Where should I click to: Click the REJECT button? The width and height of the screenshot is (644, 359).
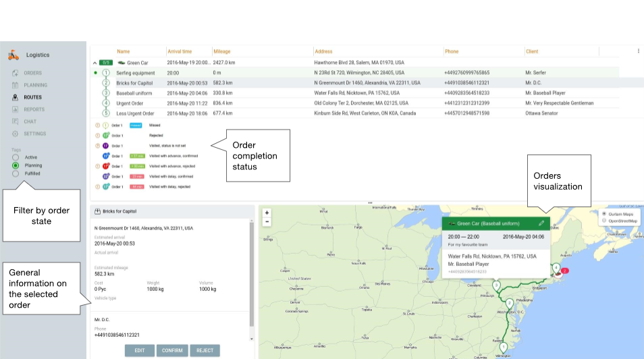tap(205, 350)
